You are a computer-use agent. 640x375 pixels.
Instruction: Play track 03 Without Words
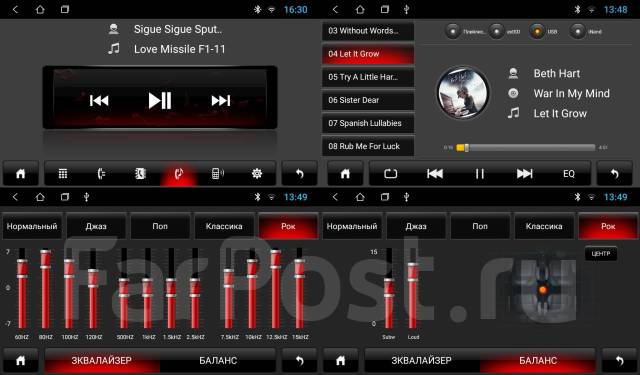click(x=368, y=31)
